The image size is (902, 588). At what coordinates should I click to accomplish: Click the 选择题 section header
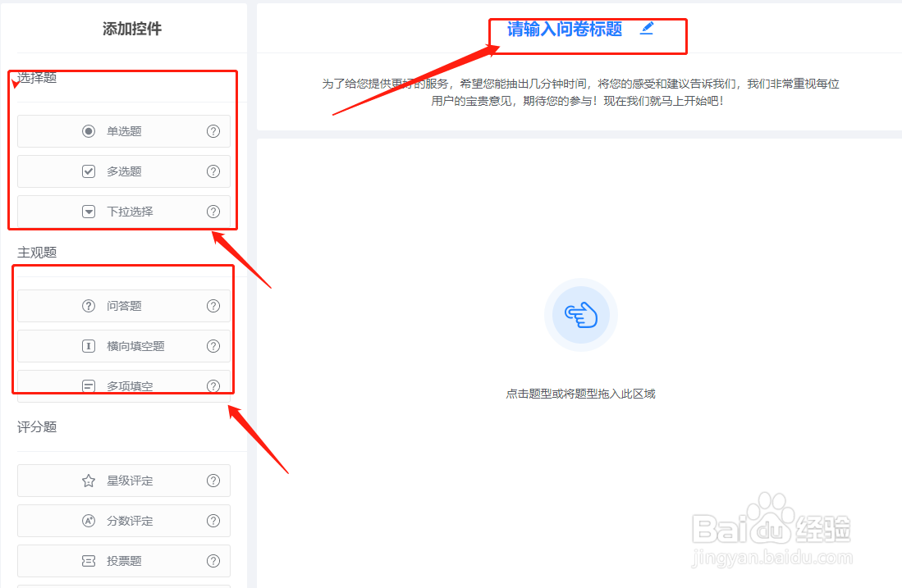pos(34,78)
